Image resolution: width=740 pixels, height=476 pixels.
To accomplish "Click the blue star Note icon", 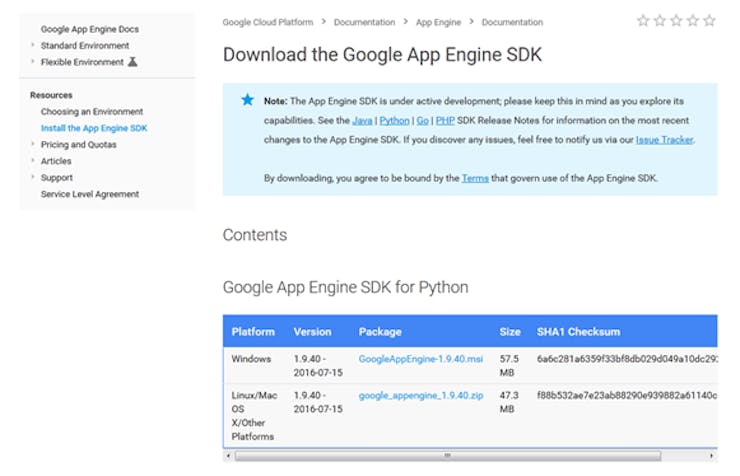I will 247,100.
